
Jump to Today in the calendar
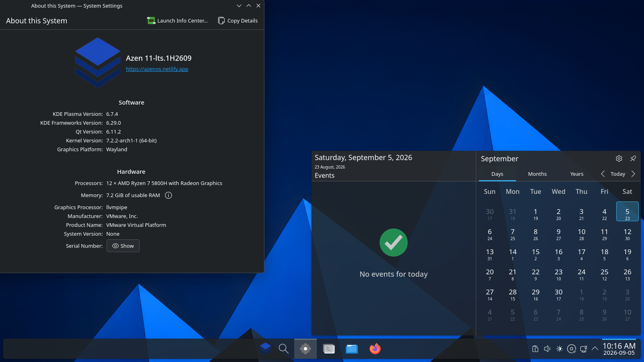point(618,174)
